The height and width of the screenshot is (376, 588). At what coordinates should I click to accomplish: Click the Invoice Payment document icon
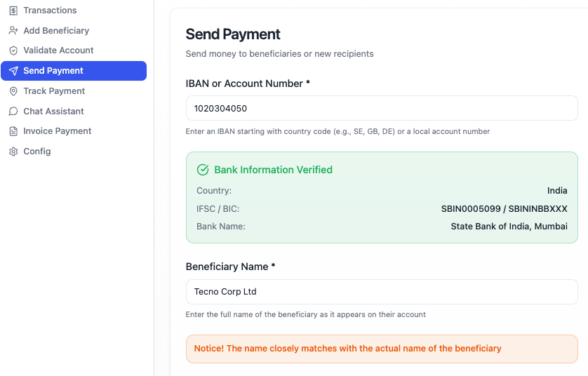pos(13,131)
